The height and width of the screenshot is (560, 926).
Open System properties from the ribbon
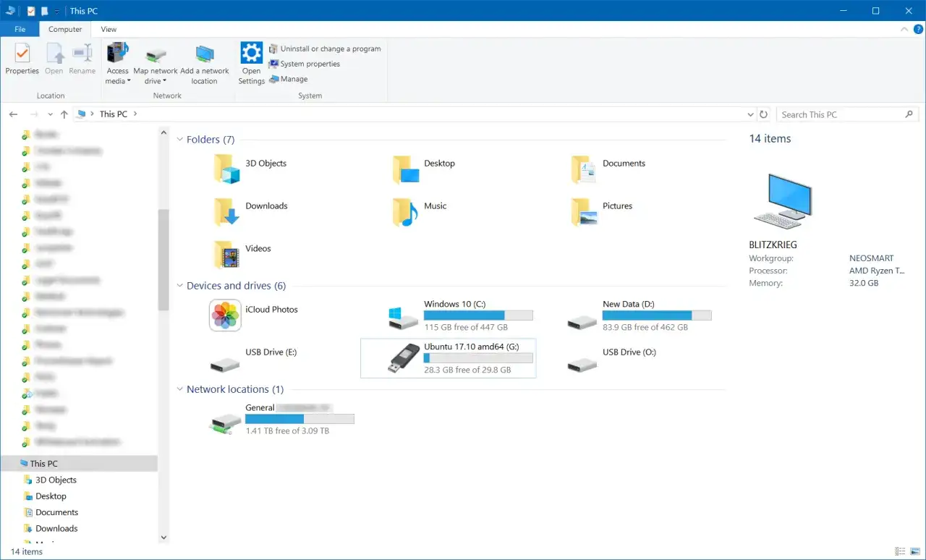[305, 64]
